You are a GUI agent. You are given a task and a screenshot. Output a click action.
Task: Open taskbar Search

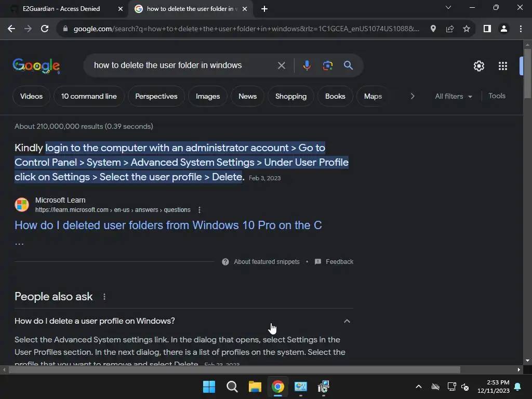coord(232,387)
